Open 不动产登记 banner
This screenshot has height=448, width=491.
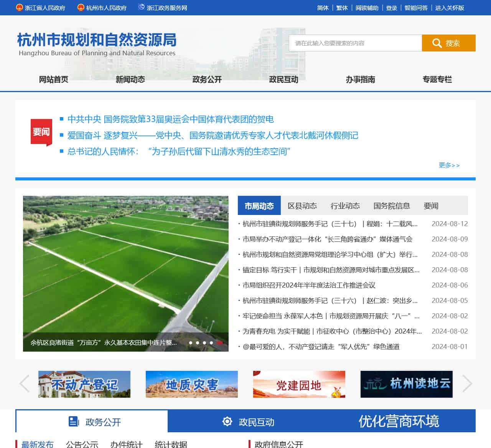[84, 384]
